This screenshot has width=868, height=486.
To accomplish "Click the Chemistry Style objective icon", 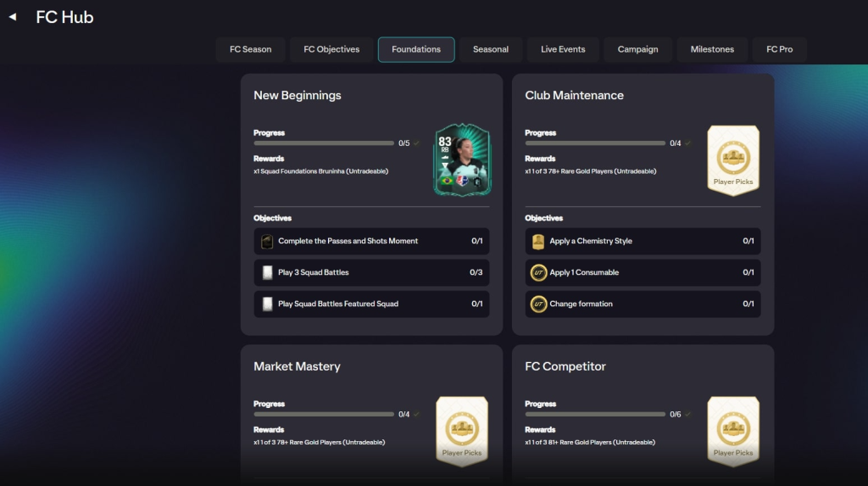I will coord(537,242).
